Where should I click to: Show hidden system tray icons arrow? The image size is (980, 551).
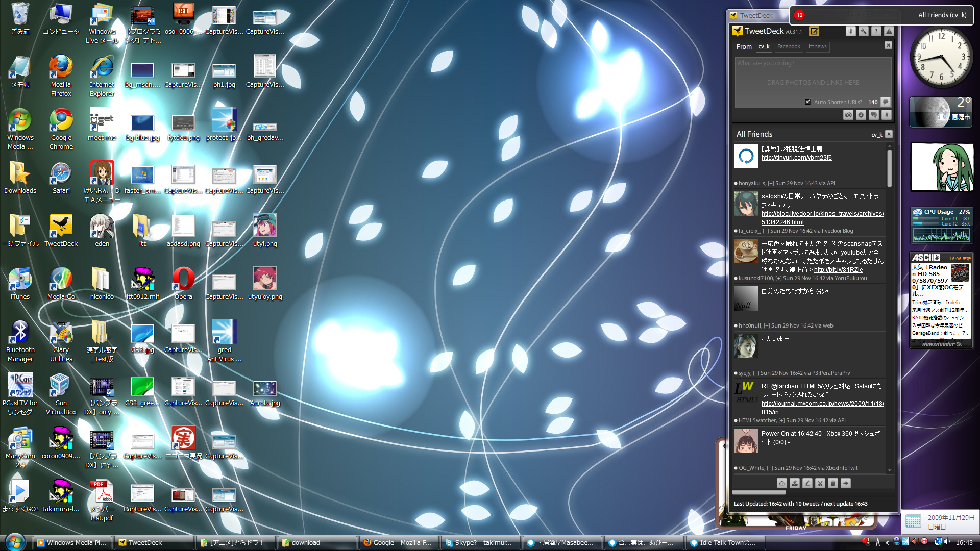887,542
